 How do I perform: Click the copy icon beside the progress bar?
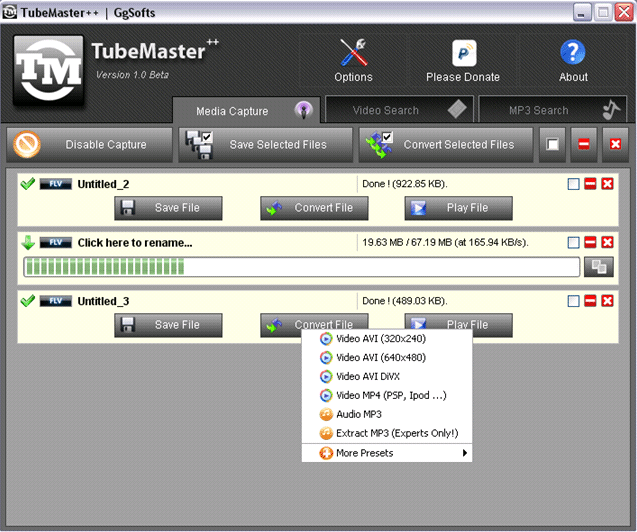click(599, 267)
